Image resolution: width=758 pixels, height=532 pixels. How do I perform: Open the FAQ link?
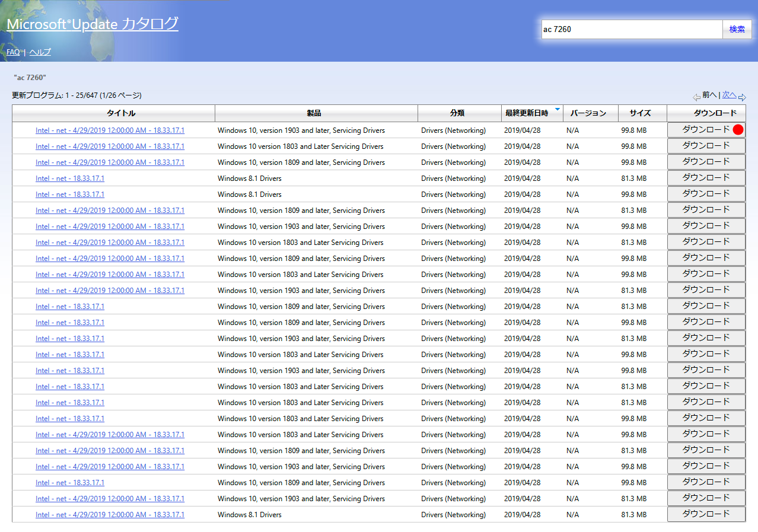pos(13,52)
